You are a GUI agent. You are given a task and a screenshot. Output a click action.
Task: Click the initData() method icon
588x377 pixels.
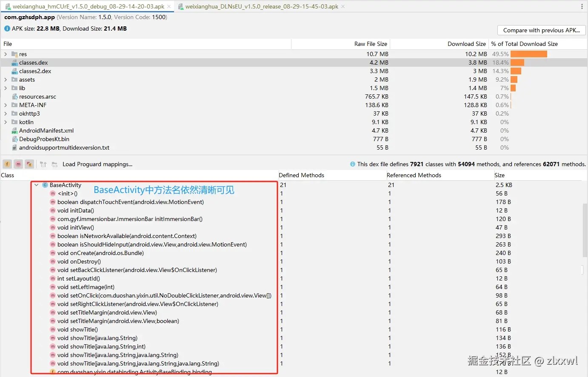tap(53, 210)
